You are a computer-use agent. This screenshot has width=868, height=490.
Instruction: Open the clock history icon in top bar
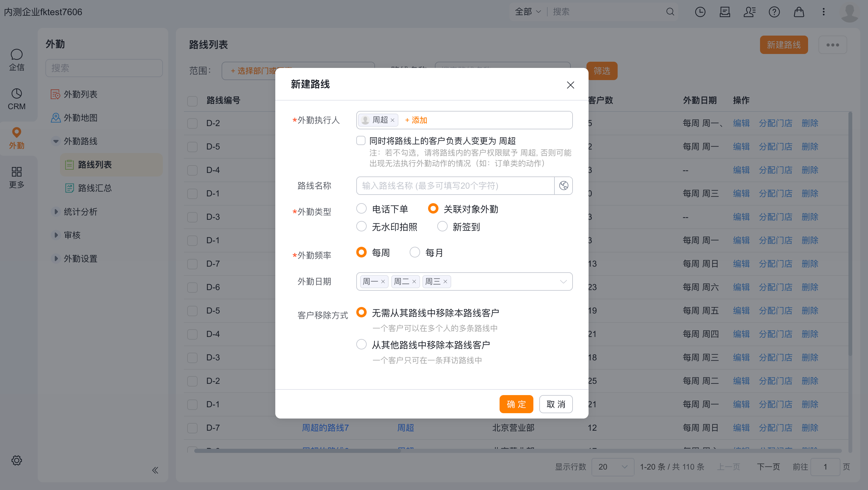(700, 12)
